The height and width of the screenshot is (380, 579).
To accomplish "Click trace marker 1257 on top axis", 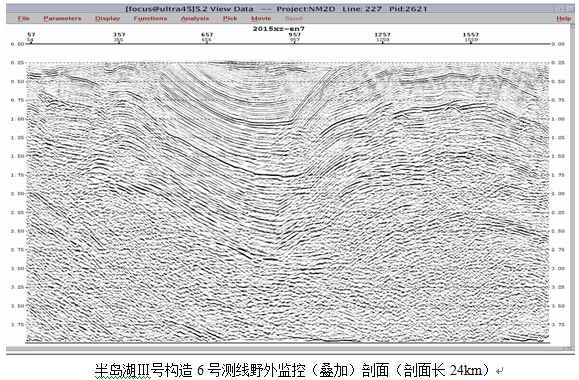I will point(382,34).
